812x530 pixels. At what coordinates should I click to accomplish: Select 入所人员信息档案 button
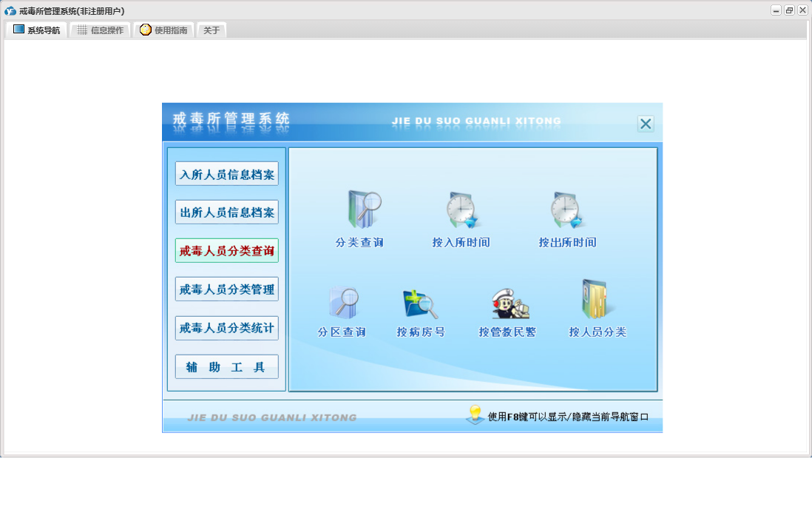click(227, 174)
